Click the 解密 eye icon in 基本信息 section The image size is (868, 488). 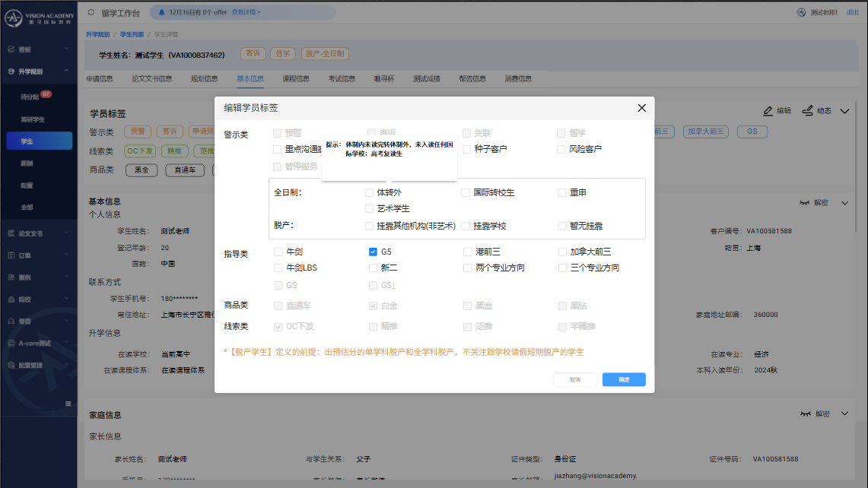tap(805, 203)
